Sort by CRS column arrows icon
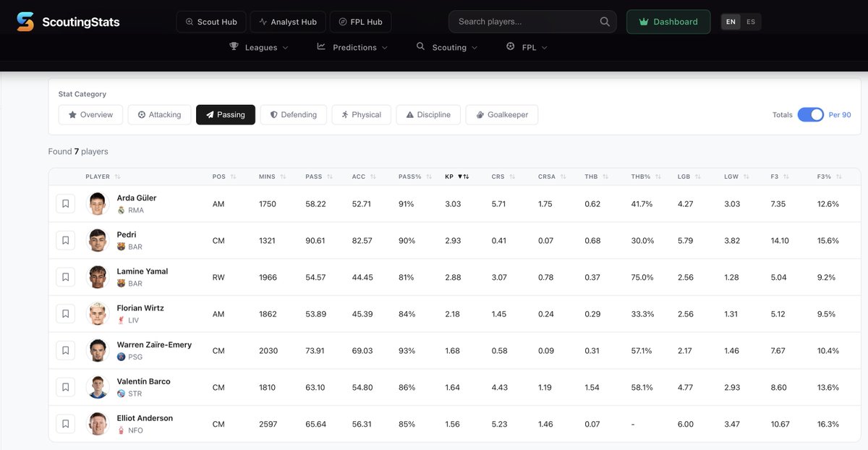 (512, 177)
